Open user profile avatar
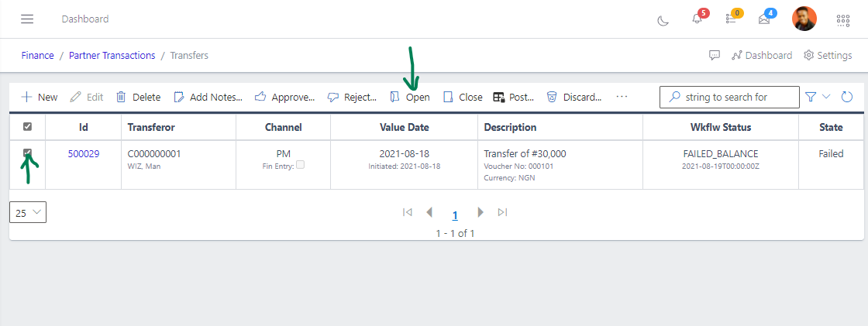The image size is (868, 326). (x=804, y=19)
